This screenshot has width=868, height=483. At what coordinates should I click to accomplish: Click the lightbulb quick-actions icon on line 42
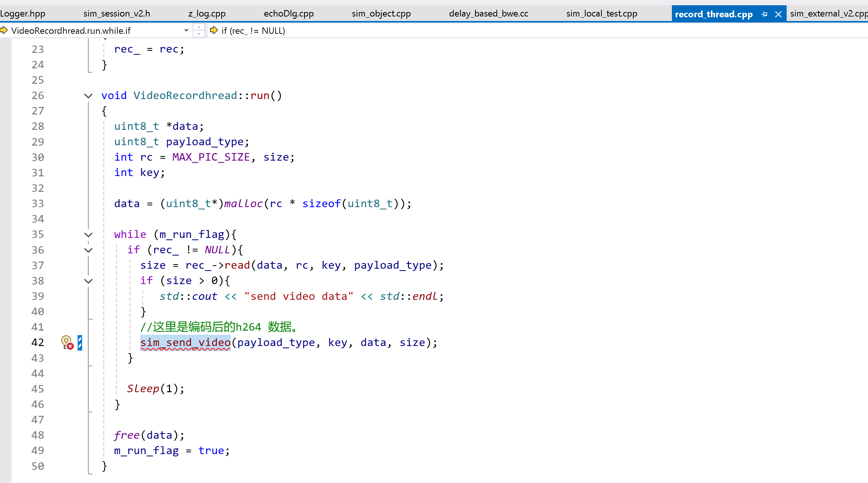click(67, 342)
